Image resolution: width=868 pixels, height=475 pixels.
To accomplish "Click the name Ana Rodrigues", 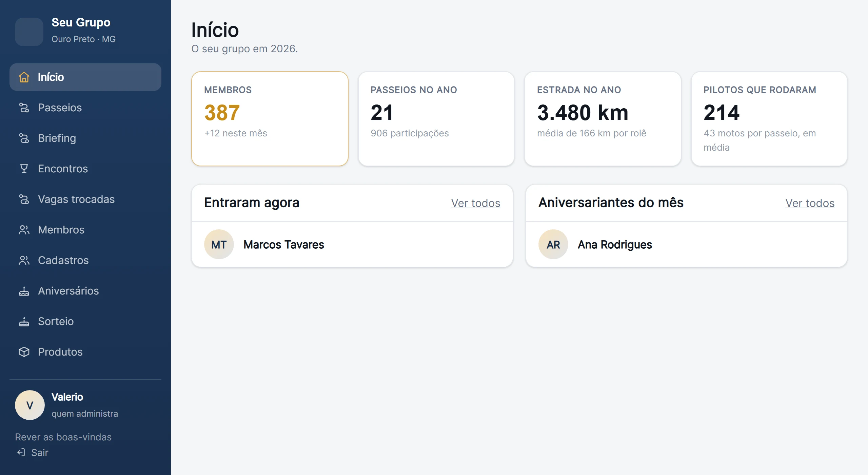I will (x=615, y=245).
